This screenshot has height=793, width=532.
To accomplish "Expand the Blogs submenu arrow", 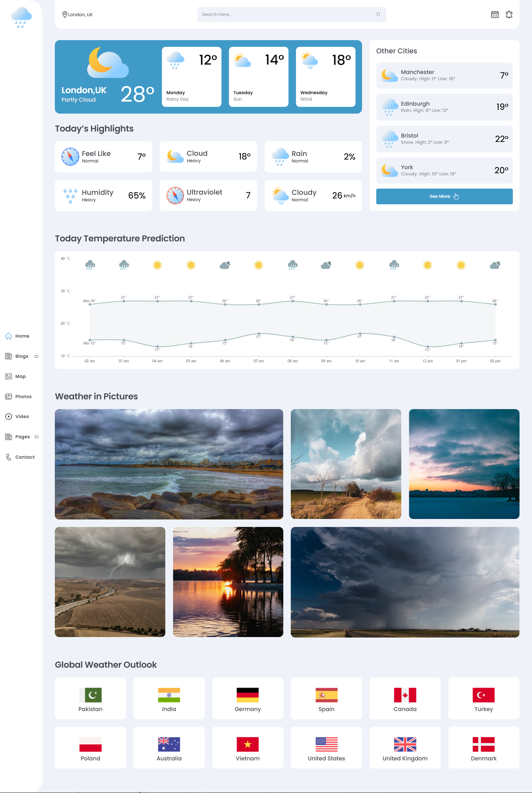I will coord(36,356).
